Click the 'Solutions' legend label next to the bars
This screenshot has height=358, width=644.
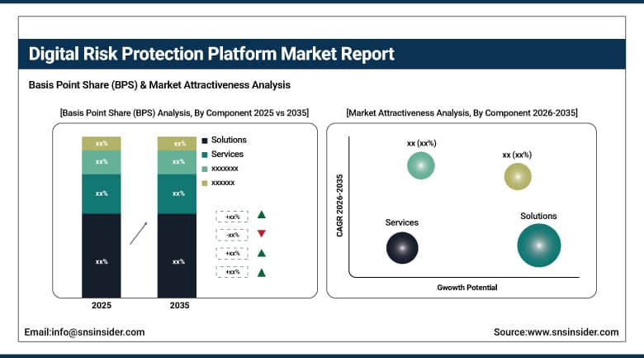point(229,140)
